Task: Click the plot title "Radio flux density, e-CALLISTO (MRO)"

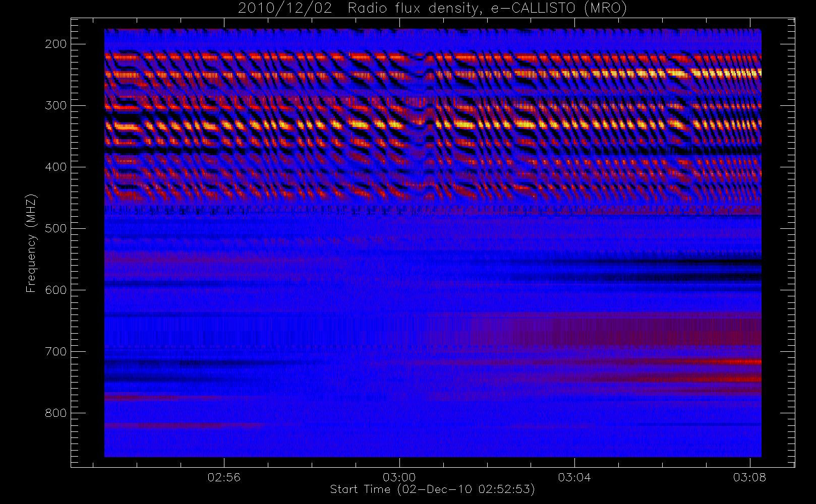Action: [487, 9]
